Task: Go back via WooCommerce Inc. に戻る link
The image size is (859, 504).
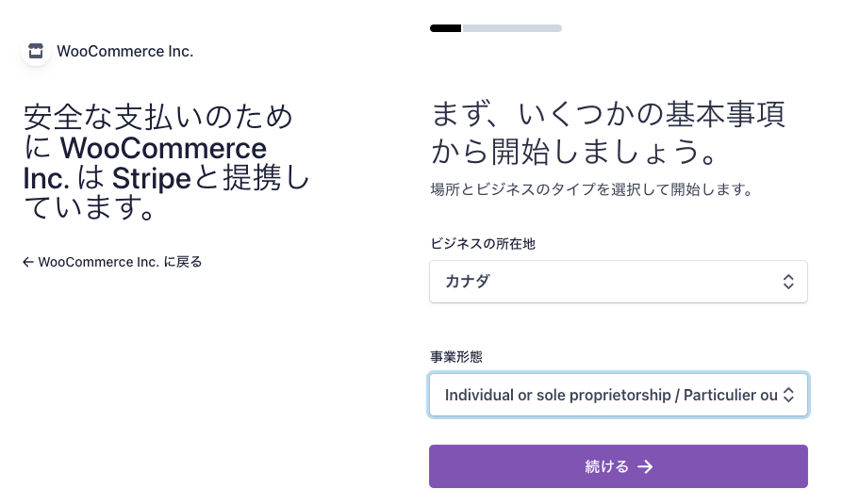Action: (x=120, y=262)
